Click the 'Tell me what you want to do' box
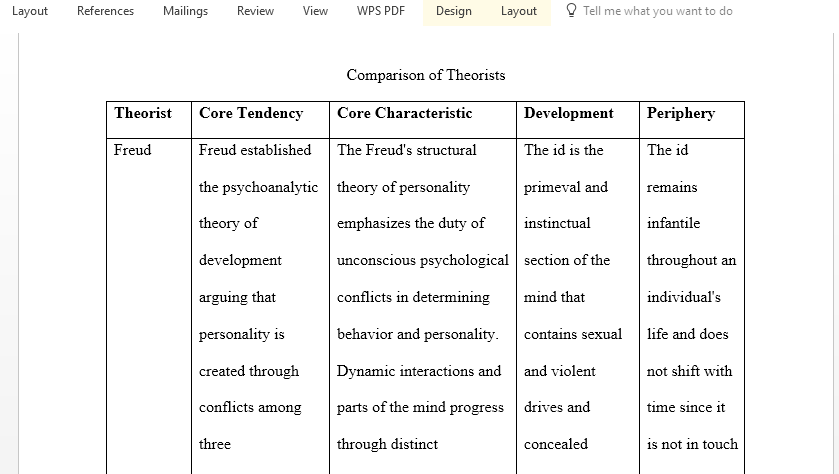The height and width of the screenshot is (474, 839). coord(658,11)
